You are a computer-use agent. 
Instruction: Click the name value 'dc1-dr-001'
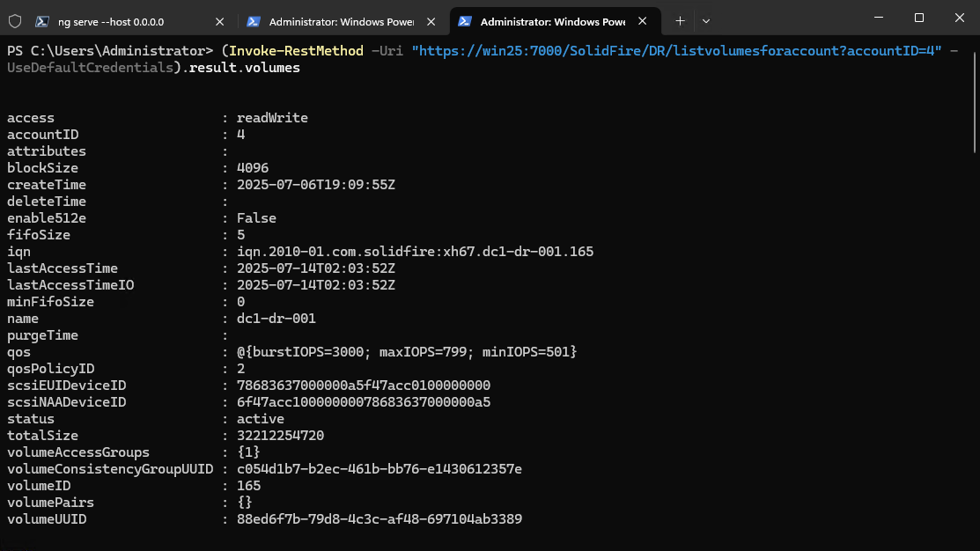[276, 318]
